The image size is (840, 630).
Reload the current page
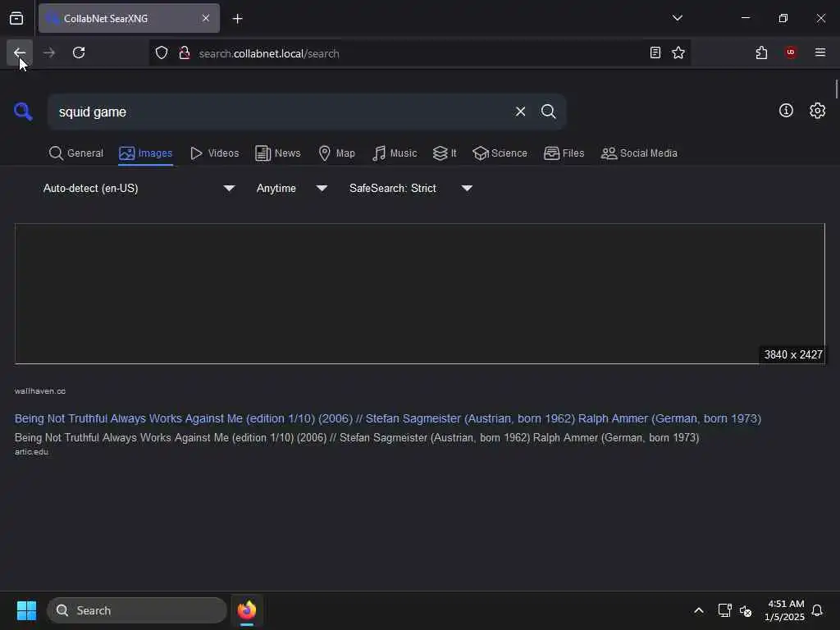pyautogui.click(x=79, y=52)
